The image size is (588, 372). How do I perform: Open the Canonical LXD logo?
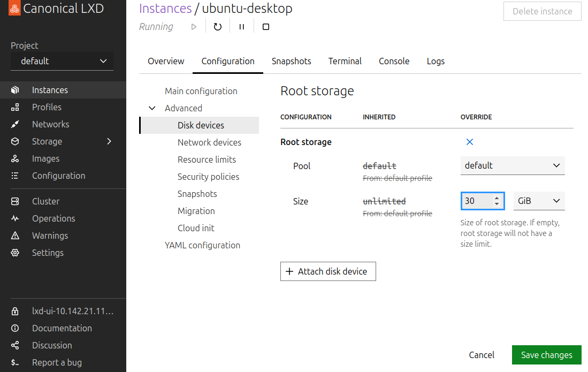14,9
